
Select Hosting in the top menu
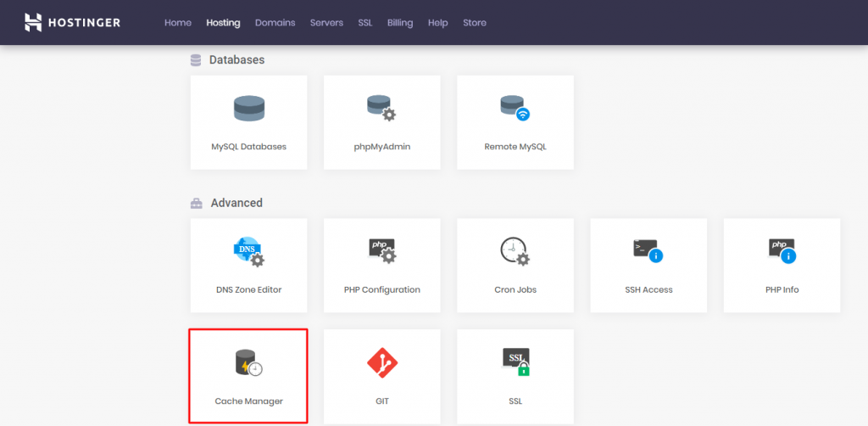223,23
